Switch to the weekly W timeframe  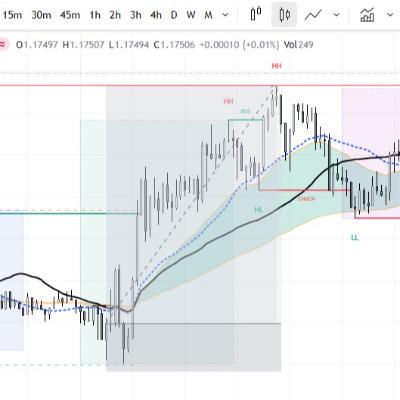191,15
